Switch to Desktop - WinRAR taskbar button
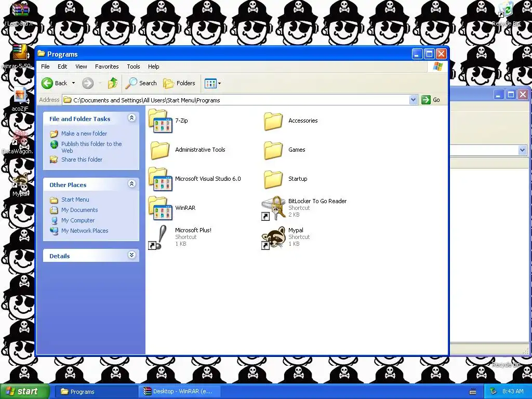Screen dimensions: 532x399 (179, 392)
